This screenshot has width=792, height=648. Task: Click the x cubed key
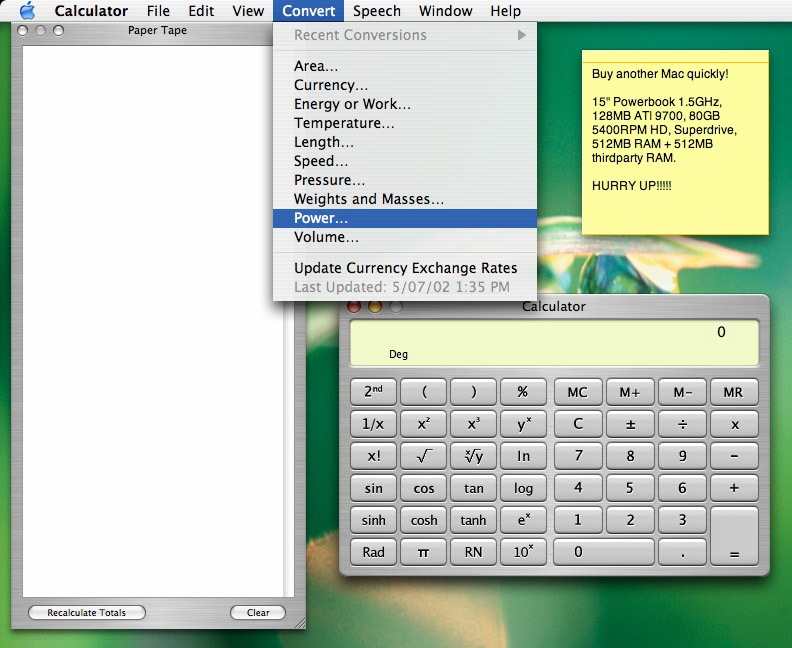473,424
